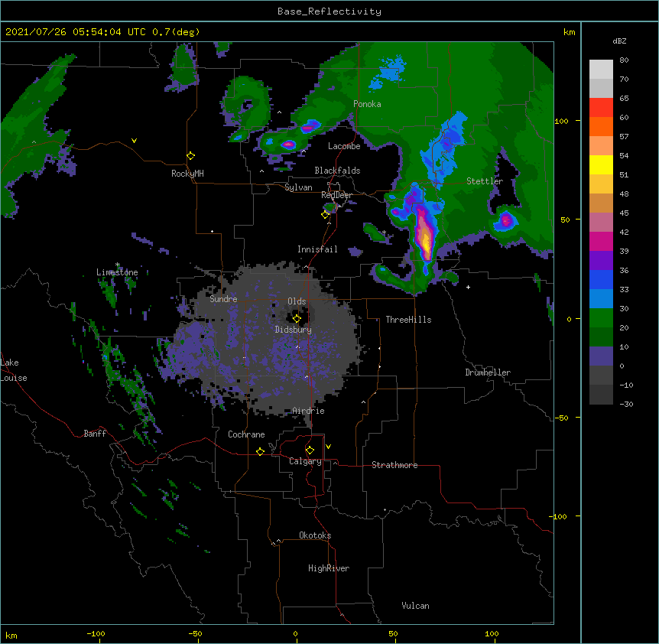Click the Strathmore town label
Screen dimensions: 659x644
point(394,465)
